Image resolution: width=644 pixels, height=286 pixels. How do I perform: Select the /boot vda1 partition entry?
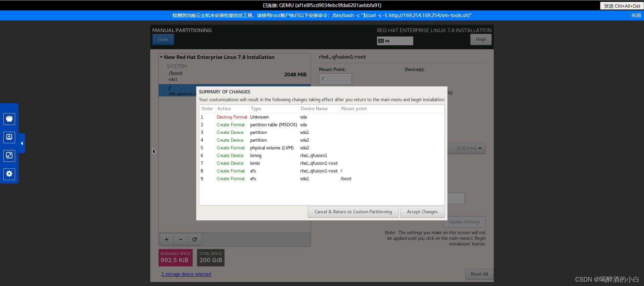[x=234, y=76]
